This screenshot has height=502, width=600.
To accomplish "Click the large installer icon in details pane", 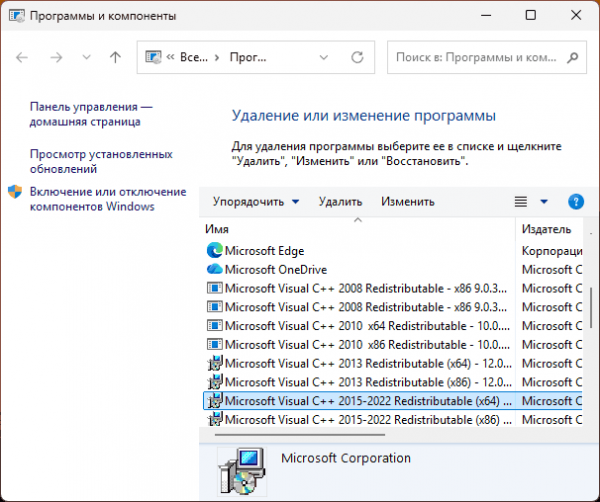I will [x=242, y=472].
